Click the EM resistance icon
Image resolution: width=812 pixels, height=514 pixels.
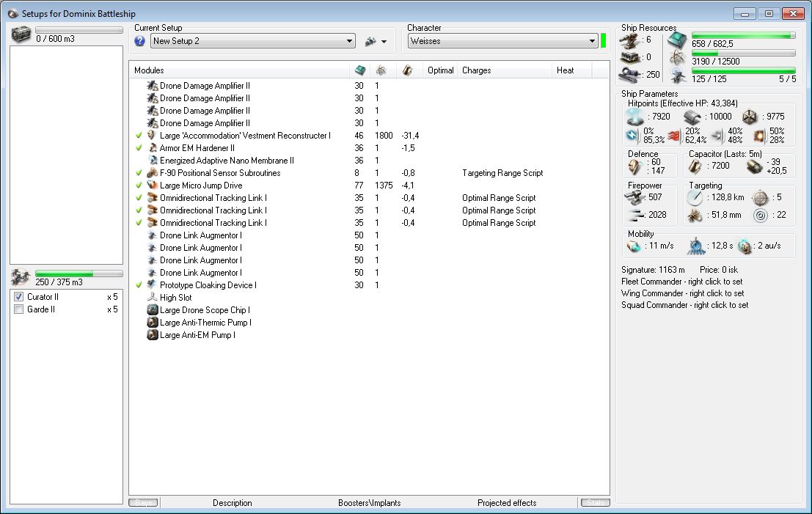(632, 136)
